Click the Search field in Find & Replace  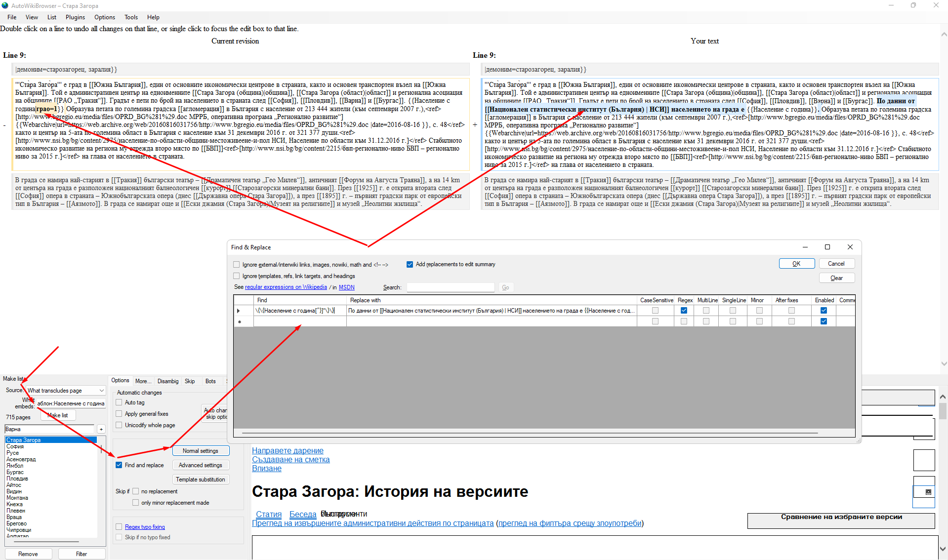(450, 287)
